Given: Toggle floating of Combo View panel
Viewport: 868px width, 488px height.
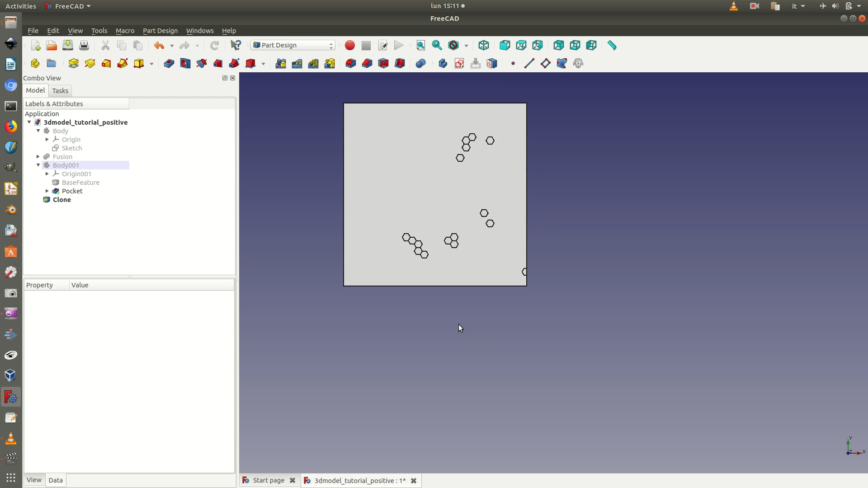Looking at the screenshot, I should pyautogui.click(x=225, y=78).
